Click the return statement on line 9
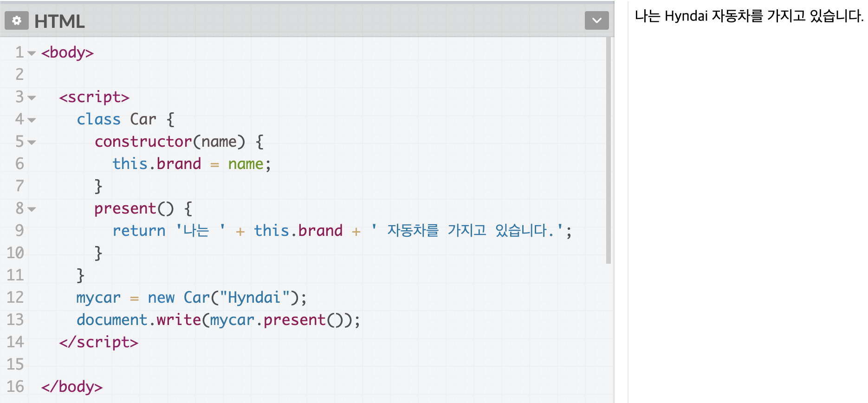Viewport: 868px width, 403px height. (342, 231)
